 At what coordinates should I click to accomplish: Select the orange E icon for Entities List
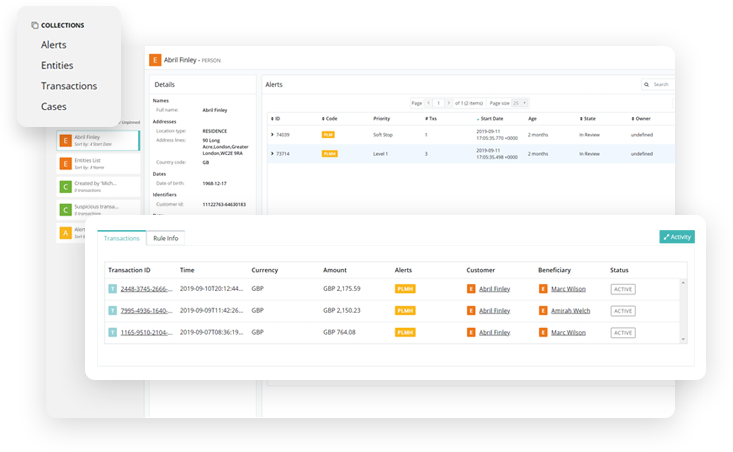click(x=65, y=164)
